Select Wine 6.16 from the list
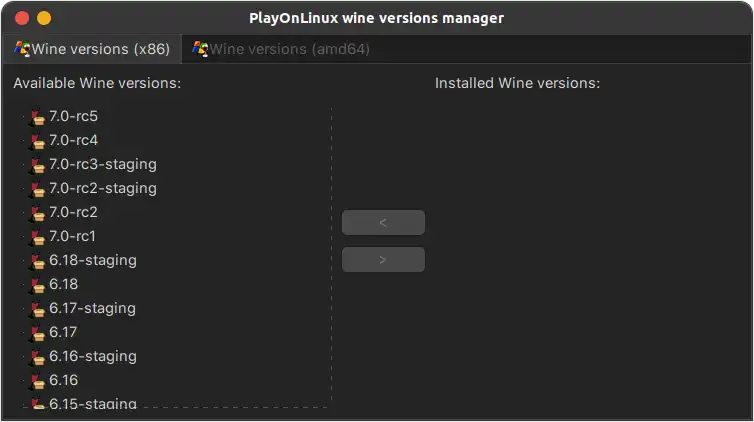 [x=63, y=381]
